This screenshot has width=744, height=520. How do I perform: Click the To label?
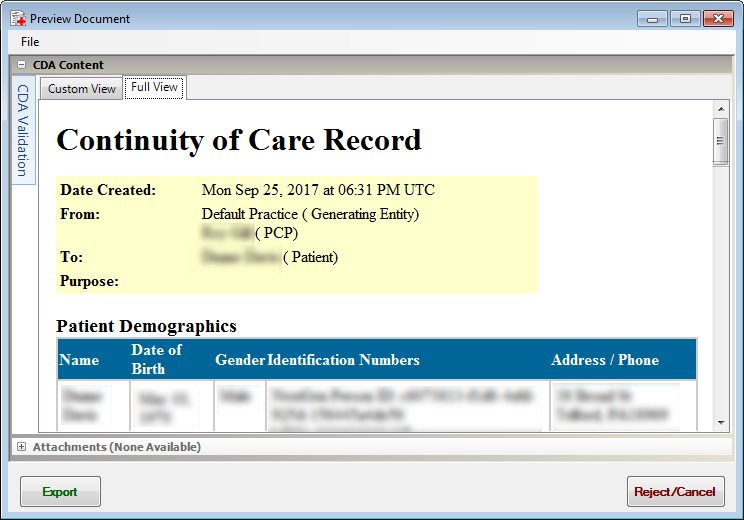71,257
